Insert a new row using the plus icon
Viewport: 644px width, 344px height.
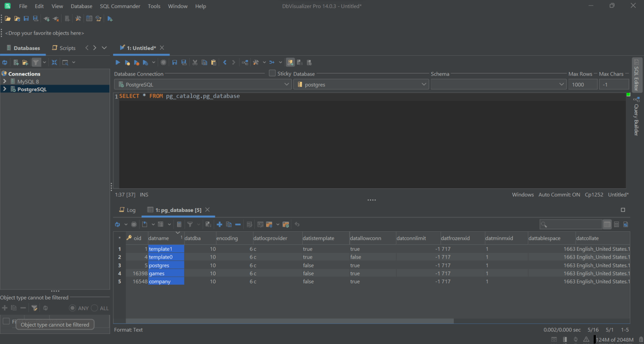(x=220, y=224)
